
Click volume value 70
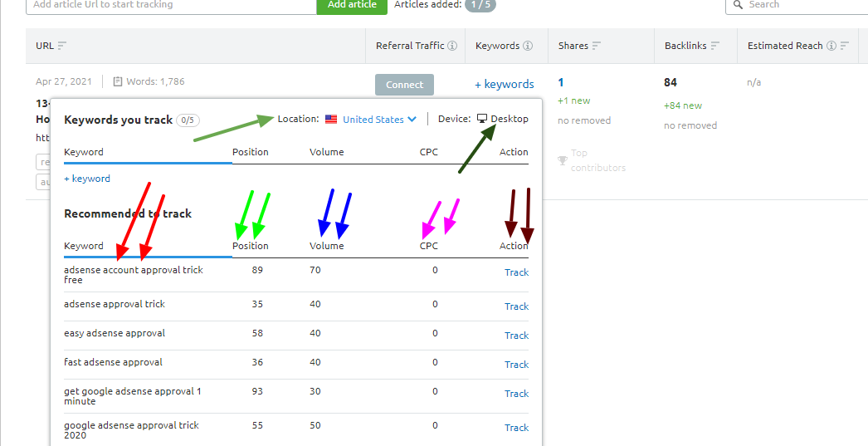tap(315, 271)
